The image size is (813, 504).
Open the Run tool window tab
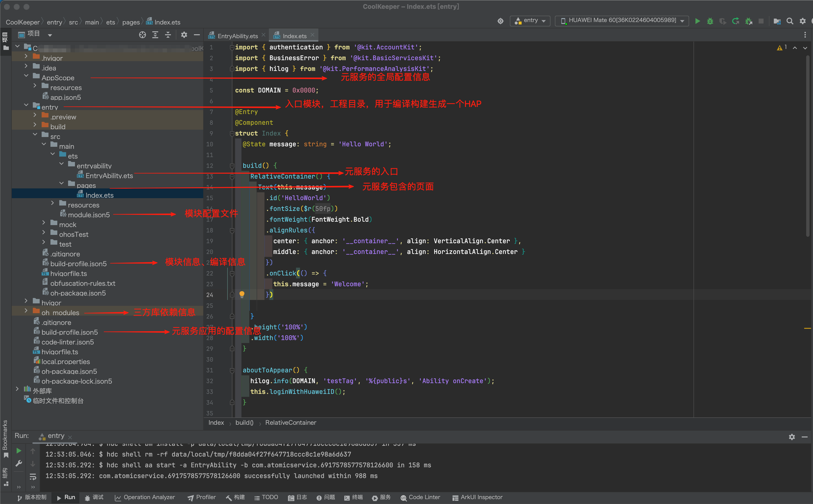click(66, 497)
